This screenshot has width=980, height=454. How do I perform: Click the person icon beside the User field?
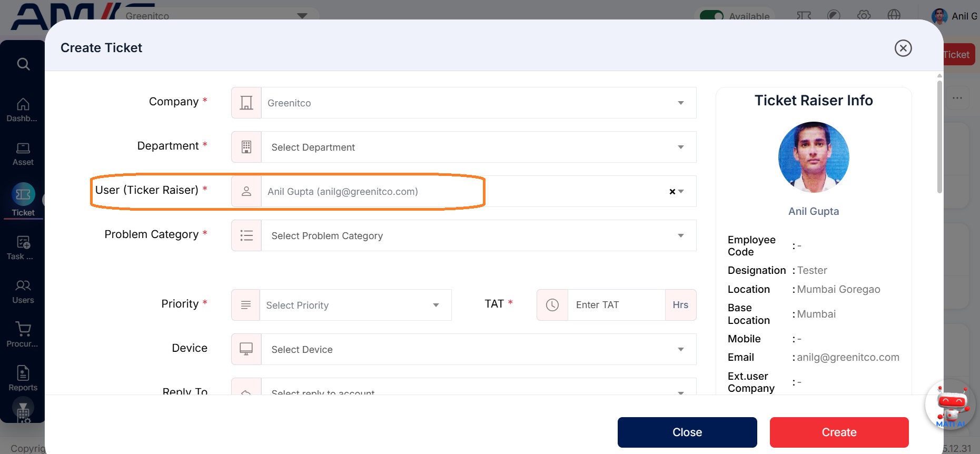(246, 191)
